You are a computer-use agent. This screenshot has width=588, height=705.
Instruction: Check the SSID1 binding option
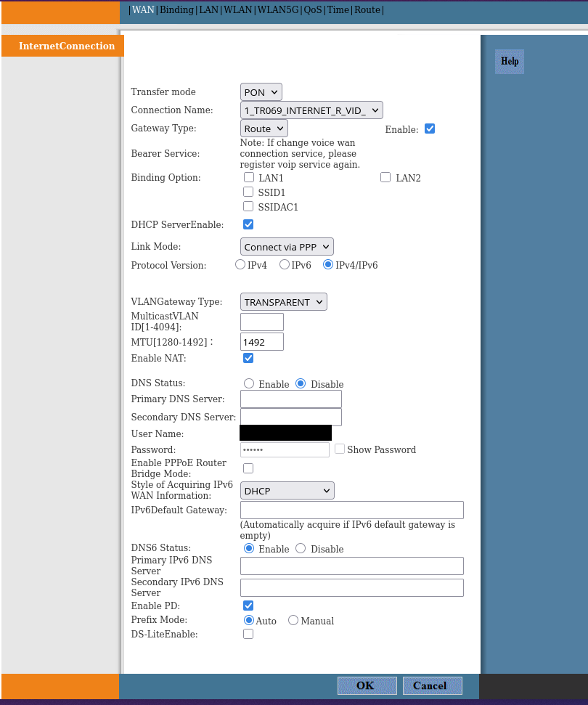pos(248,191)
